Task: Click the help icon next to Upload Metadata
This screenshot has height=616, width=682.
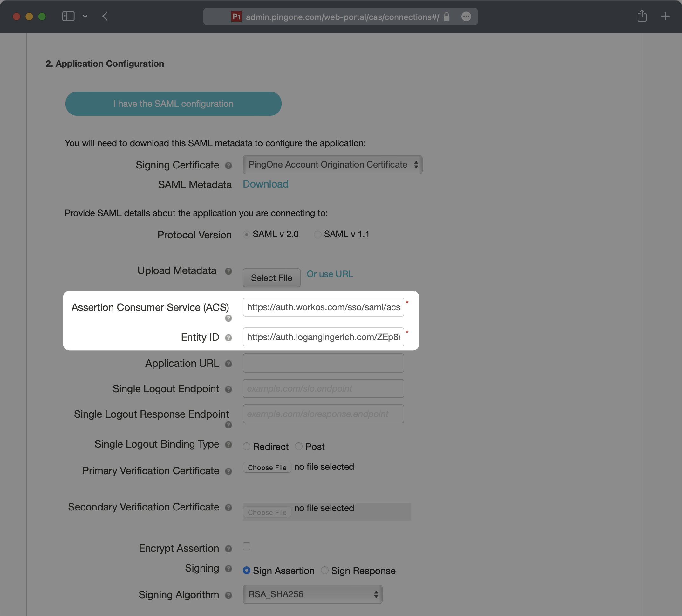Action: click(x=228, y=271)
